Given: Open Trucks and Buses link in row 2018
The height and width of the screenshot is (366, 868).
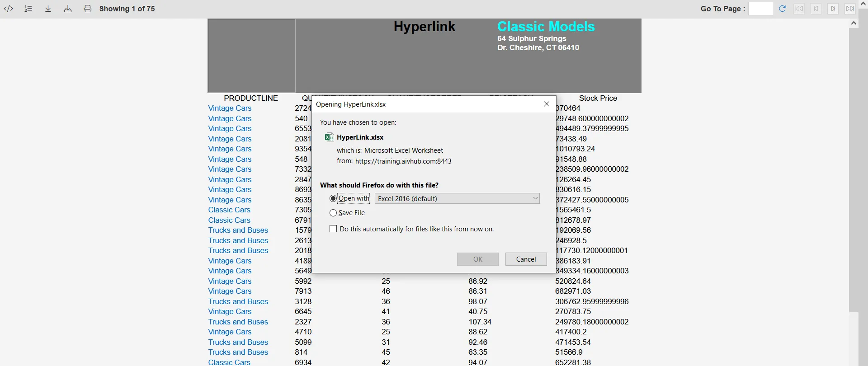Looking at the screenshot, I should [x=238, y=251].
